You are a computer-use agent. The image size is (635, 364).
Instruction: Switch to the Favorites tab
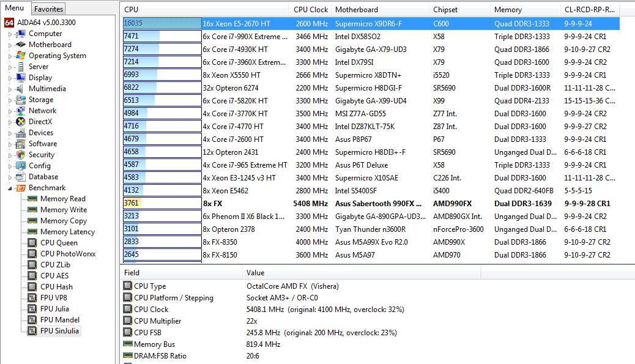coord(48,9)
